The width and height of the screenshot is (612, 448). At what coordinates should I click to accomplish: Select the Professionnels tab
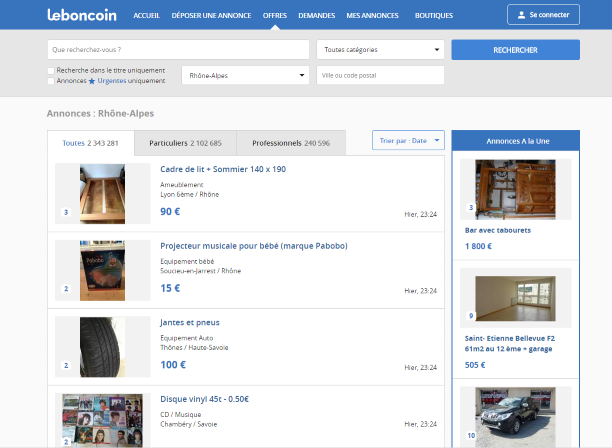pos(290,143)
